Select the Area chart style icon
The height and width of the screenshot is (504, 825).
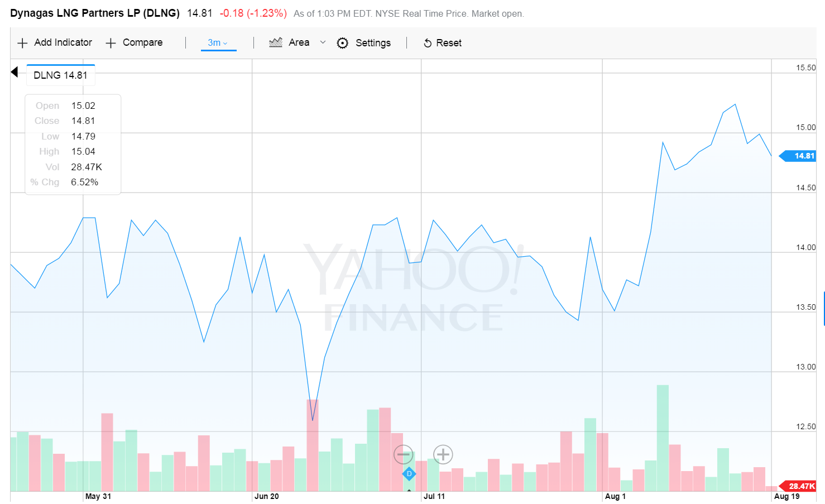point(275,42)
